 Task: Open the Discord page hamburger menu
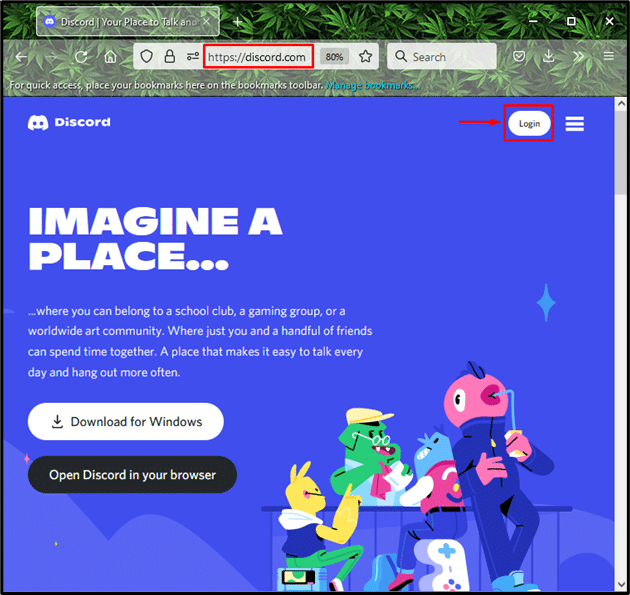pyautogui.click(x=575, y=124)
